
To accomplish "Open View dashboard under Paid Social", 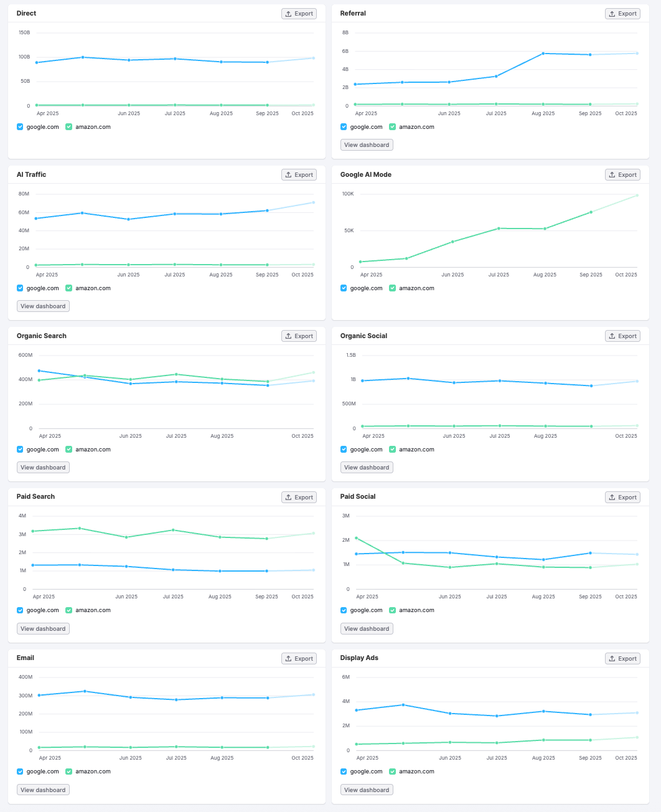I will [x=367, y=628].
